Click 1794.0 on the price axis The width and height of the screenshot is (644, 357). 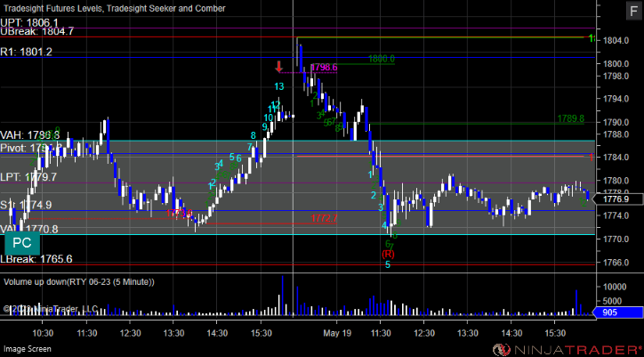pyautogui.click(x=615, y=99)
